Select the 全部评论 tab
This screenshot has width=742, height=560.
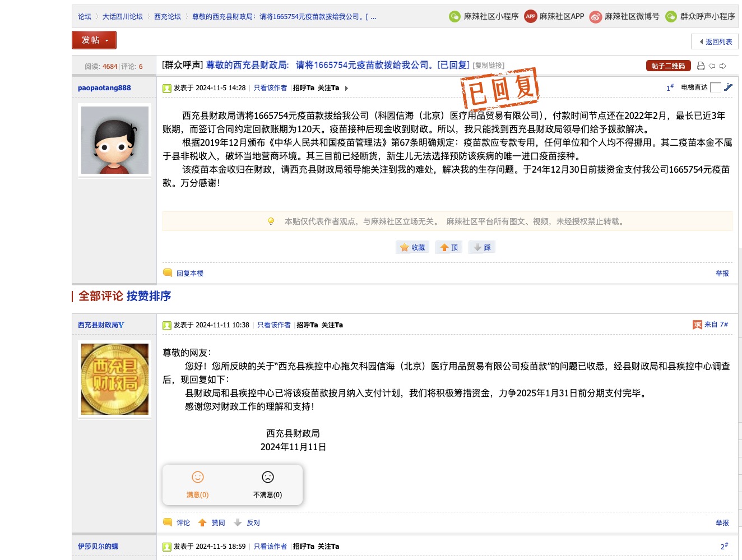click(100, 296)
